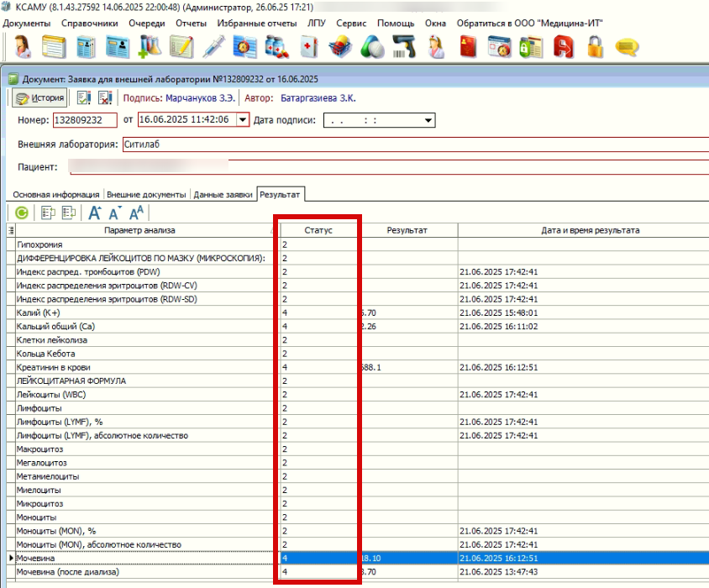Viewport: 709px width, 588px height.
Task: Click the История button
Action: pos(39,98)
